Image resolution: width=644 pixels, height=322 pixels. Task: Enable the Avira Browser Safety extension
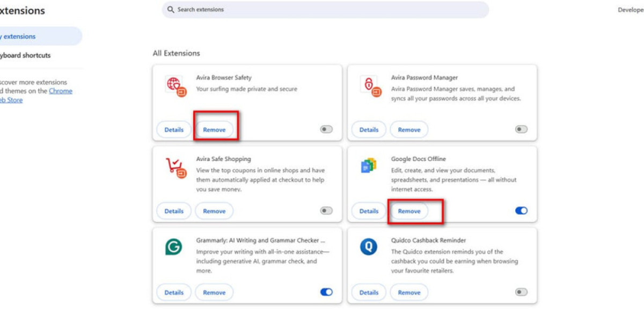click(325, 129)
